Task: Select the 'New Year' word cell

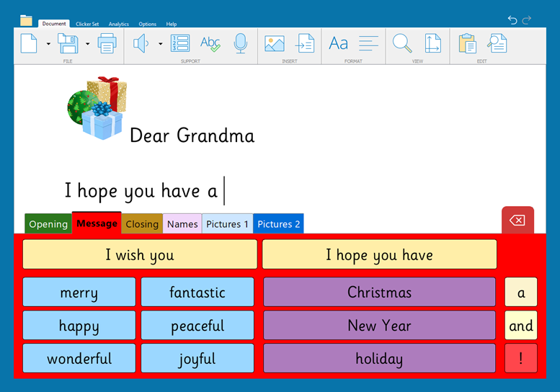Action: tap(379, 325)
